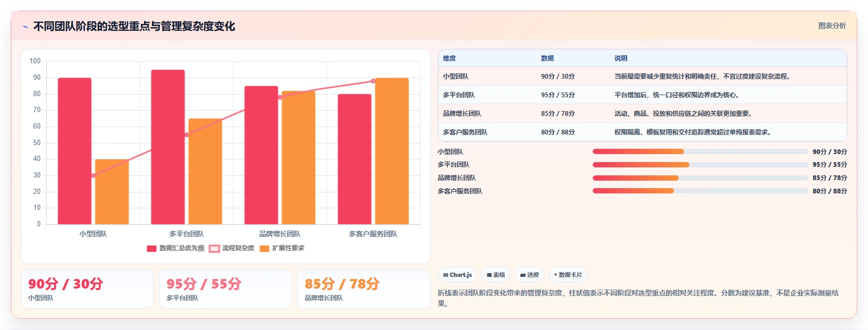Click the Chart.js tag chip
Viewport: 868px width, 330px height.
click(457, 275)
